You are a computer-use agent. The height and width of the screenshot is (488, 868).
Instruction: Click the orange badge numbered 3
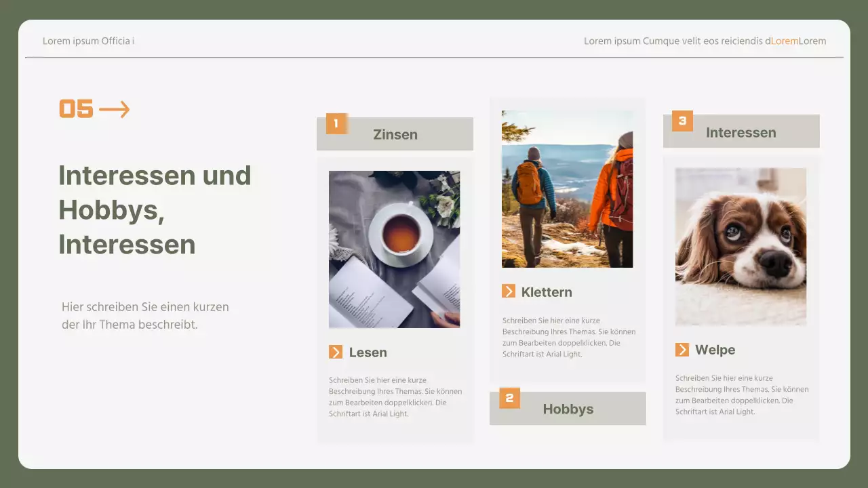(x=682, y=122)
